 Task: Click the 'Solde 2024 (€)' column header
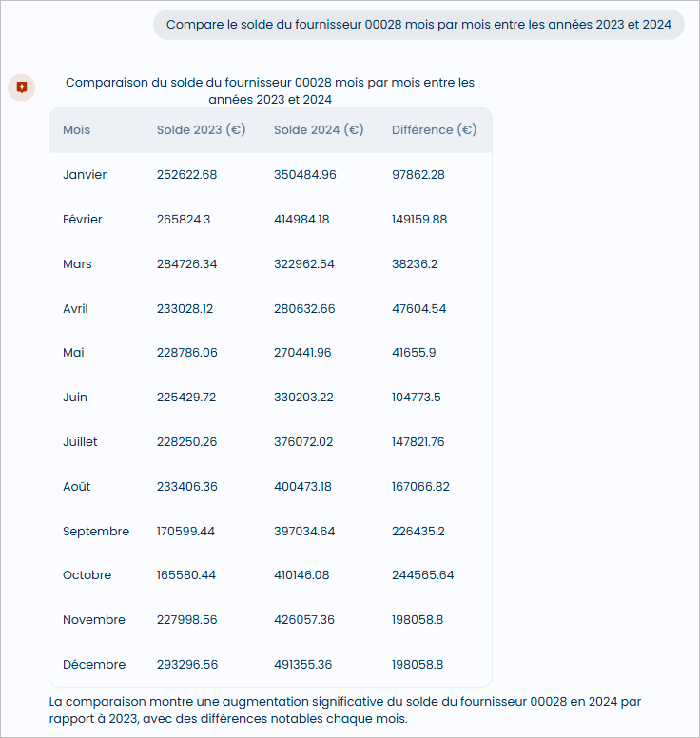(x=319, y=130)
